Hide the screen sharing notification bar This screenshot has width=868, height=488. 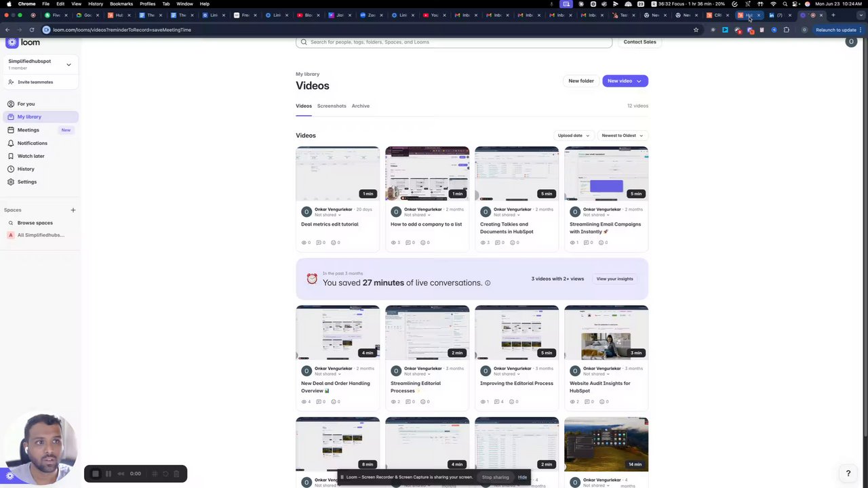pos(522,477)
